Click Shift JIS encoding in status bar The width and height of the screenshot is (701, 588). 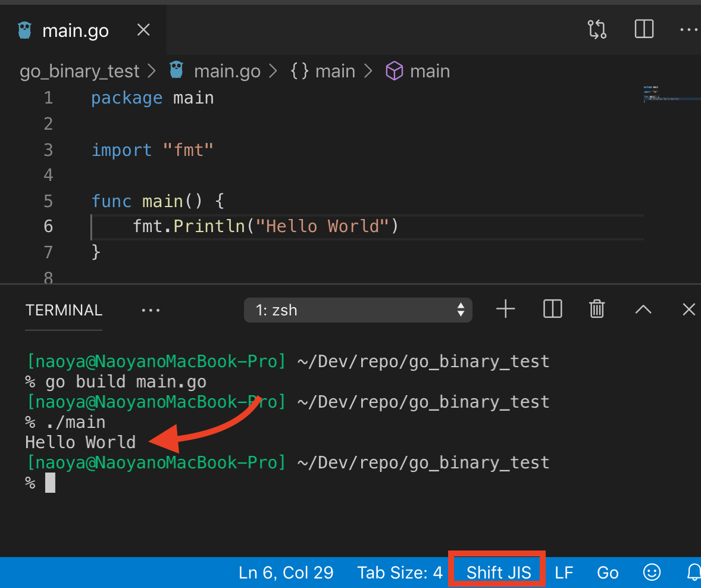tap(499, 573)
